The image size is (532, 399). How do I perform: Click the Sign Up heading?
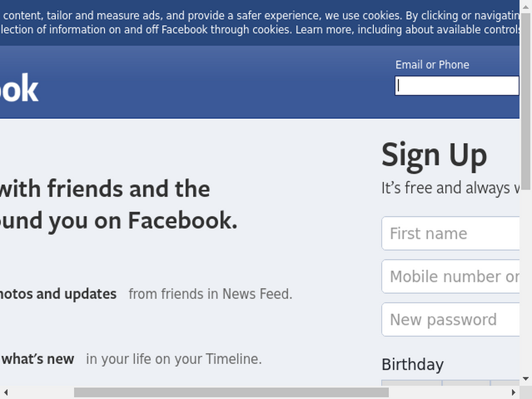(434, 155)
